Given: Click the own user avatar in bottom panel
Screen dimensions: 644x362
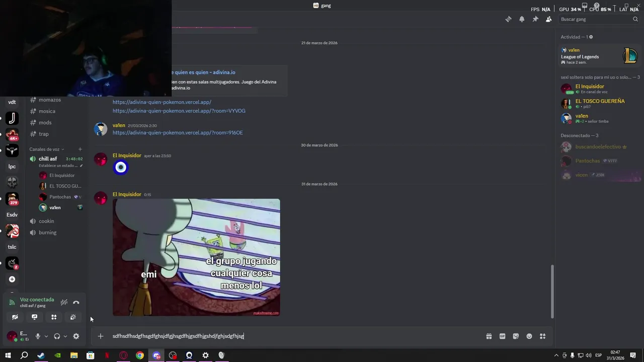Looking at the screenshot, I should coord(12,336).
